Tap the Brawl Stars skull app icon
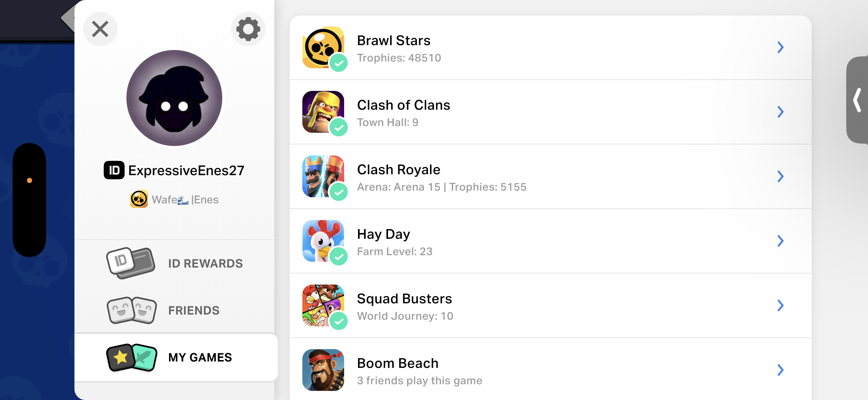 (x=323, y=47)
